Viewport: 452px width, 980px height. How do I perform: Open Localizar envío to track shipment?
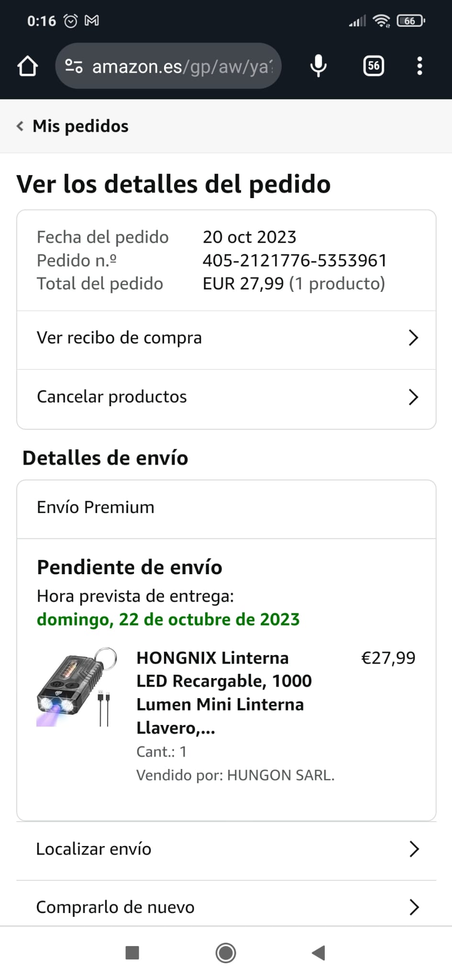click(x=94, y=849)
